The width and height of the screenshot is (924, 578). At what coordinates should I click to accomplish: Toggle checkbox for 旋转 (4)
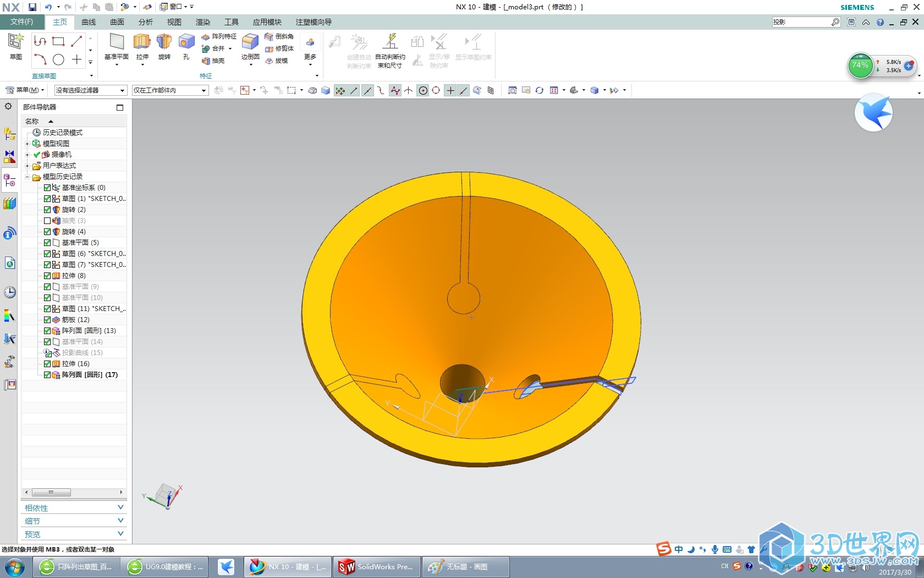tap(47, 232)
